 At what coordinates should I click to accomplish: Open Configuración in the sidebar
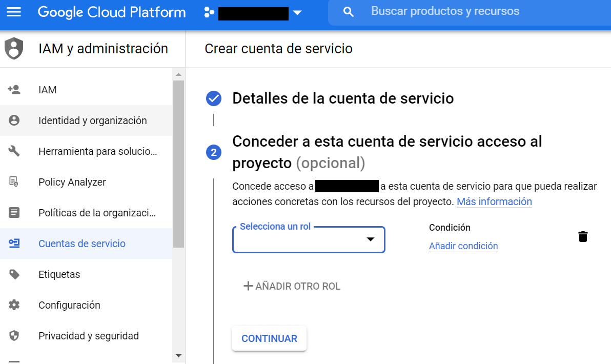[x=86, y=305]
